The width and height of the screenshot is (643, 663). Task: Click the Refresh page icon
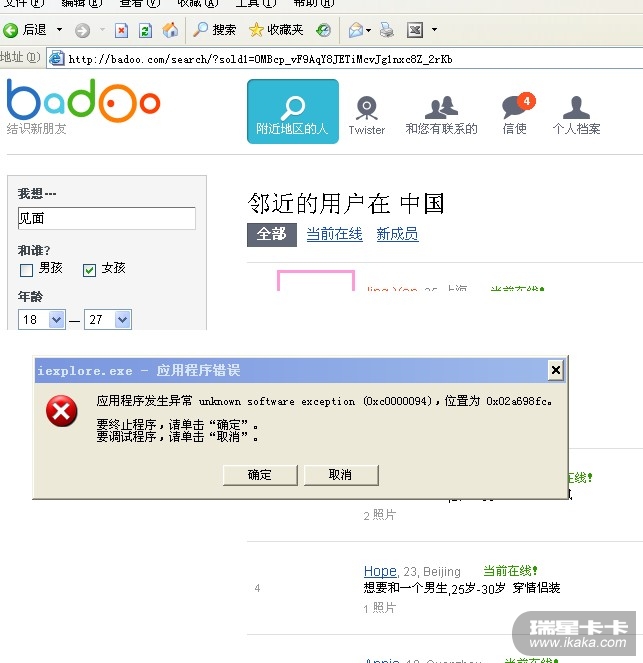point(145,30)
